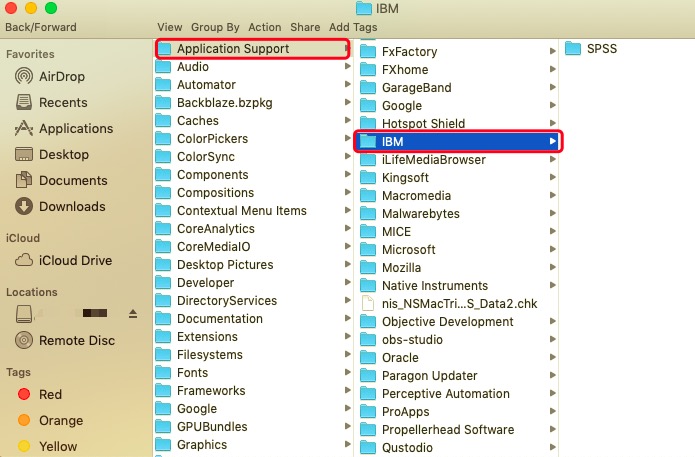695x457 pixels.
Task: Select the Kingsoft folder icon
Action: coord(368,178)
